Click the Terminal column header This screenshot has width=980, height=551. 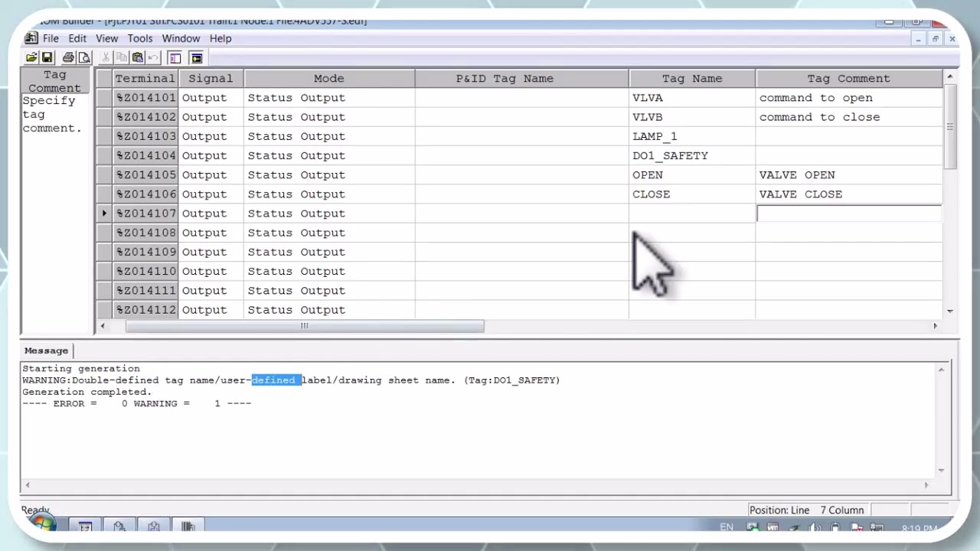pyautogui.click(x=145, y=78)
